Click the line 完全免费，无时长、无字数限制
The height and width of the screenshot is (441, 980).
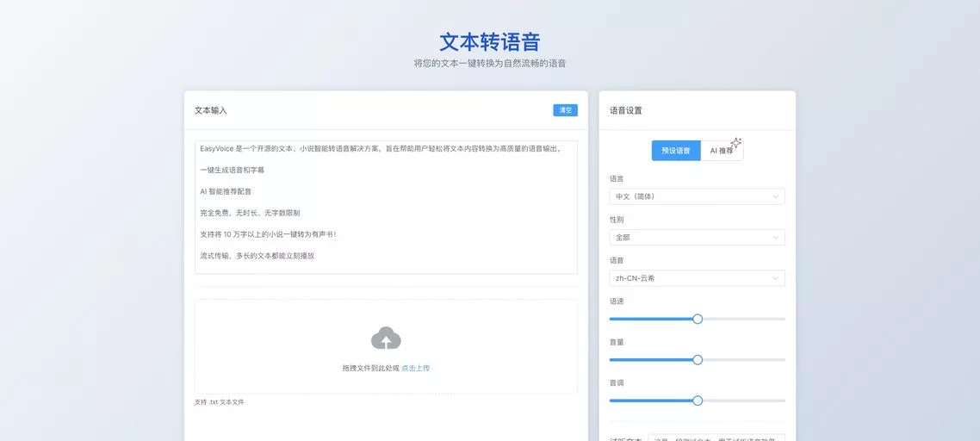coord(250,213)
